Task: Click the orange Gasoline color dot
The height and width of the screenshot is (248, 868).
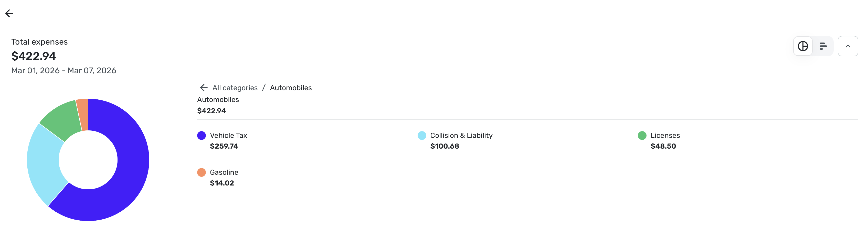Action: (x=202, y=172)
